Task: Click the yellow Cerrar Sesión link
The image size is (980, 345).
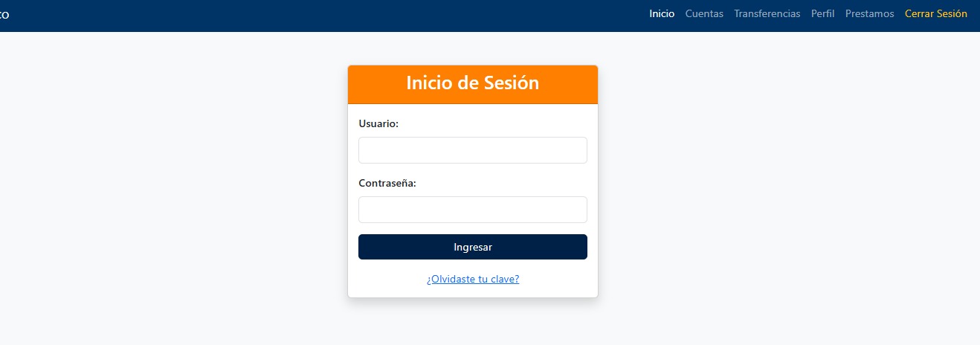Action: 935,13
